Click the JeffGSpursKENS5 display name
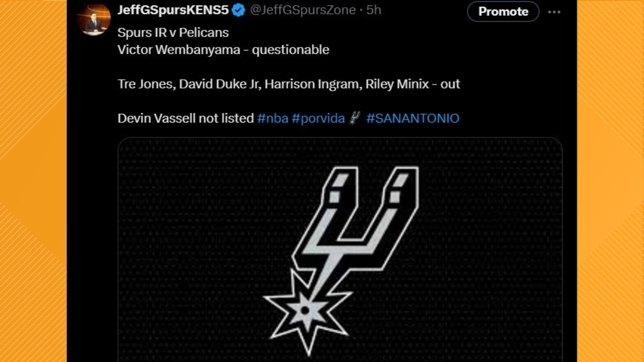The width and height of the screenshot is (644, 362). (173, 10)
